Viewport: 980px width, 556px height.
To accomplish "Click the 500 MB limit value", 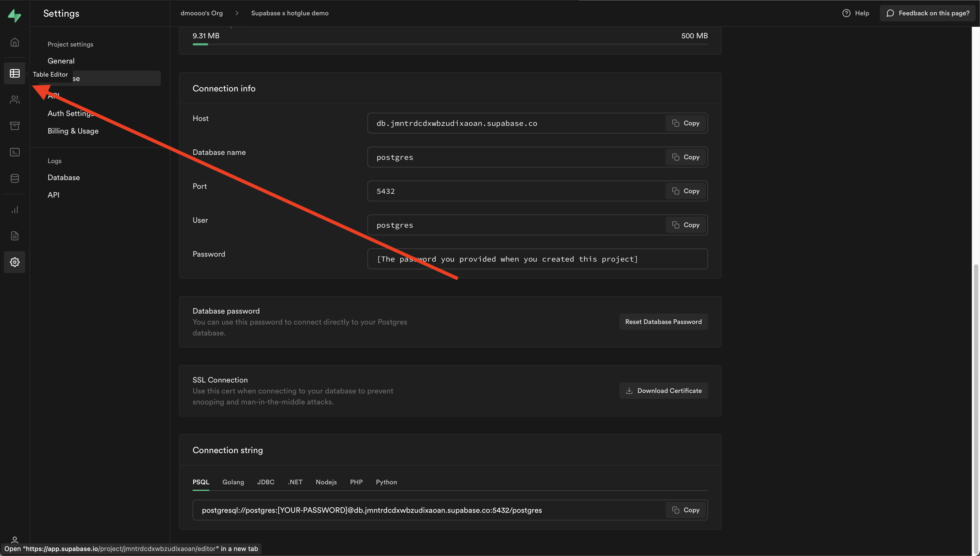I will point(694,36).
